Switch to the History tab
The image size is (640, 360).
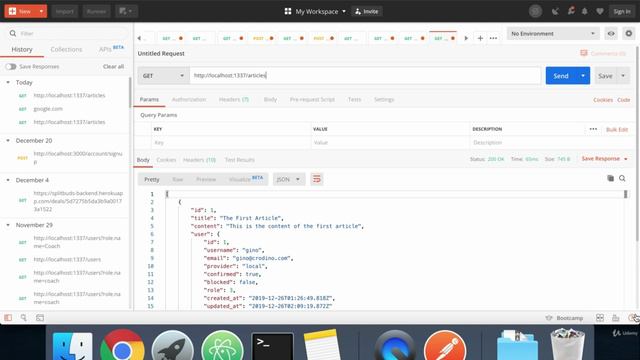pos(22,49)
